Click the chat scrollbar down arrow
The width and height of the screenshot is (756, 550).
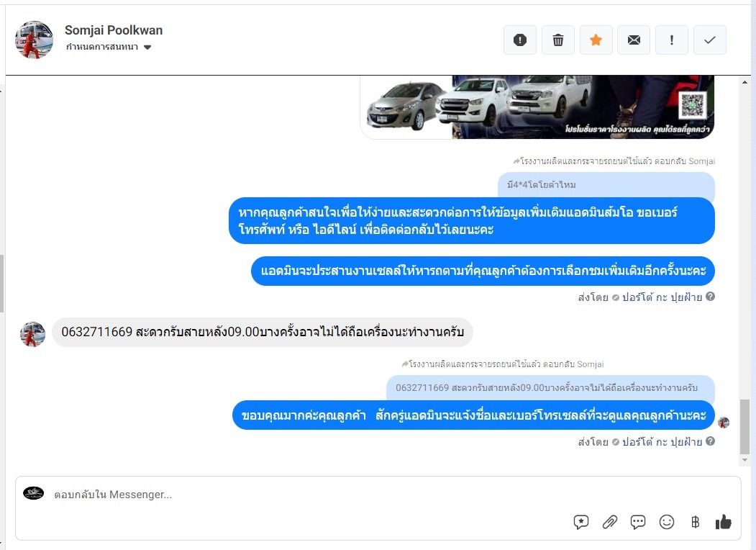745,460
